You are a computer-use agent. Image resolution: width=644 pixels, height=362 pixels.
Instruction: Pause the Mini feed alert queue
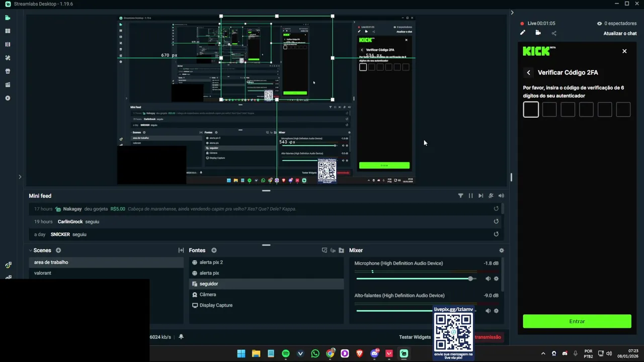(x=470, y=196)
